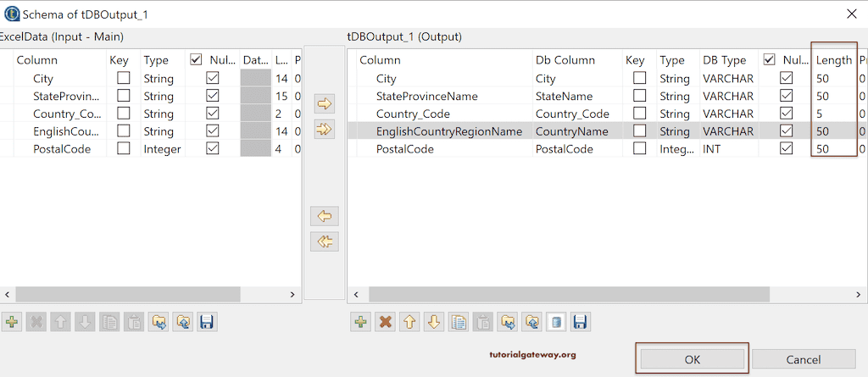
Task: Click left scroll arrow of ExcelData input table
Action: pos(7,295)
